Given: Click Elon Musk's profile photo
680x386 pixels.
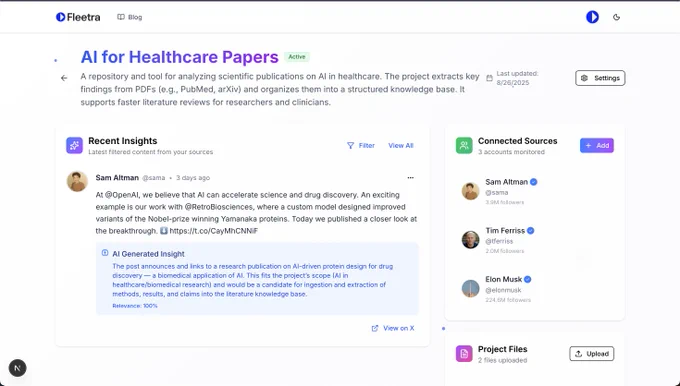Looking at the screenshot, I should pyautogui.click(x=471, y=289).
